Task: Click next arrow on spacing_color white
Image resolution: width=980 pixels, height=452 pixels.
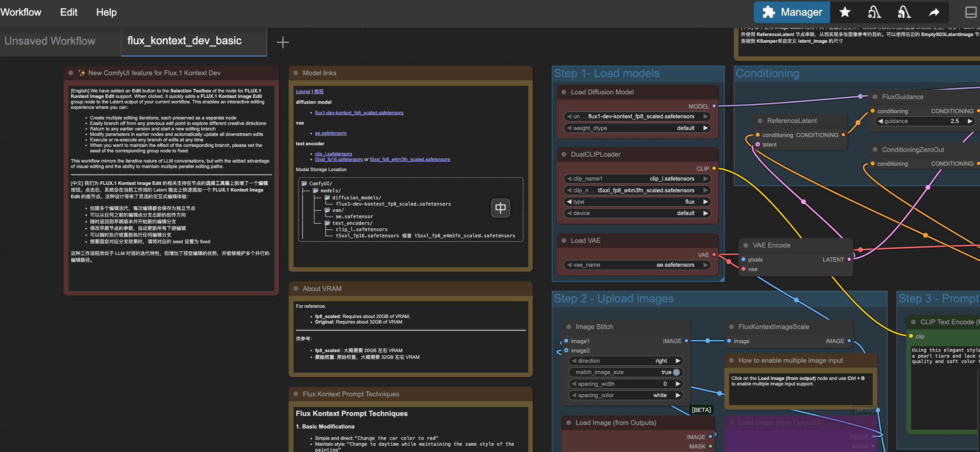Action: 677,395
